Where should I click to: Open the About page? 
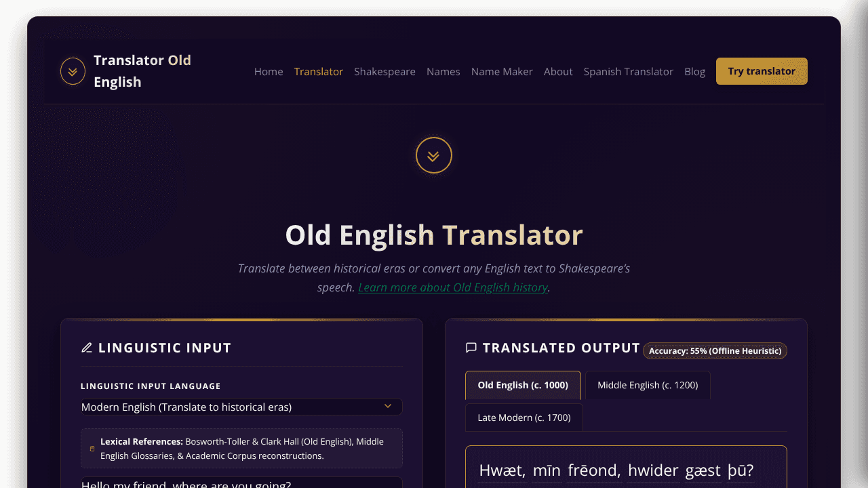click(x=558, y=71)
